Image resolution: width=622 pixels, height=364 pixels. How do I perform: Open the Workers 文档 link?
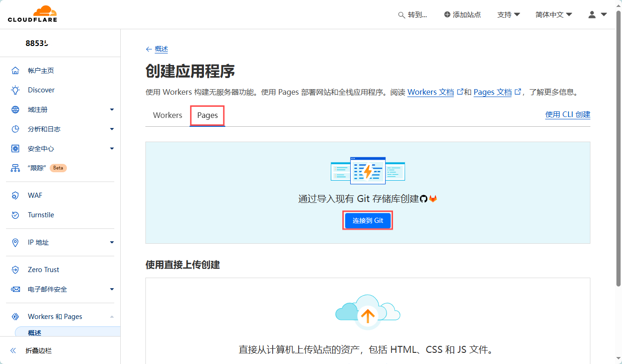point(431,92)
